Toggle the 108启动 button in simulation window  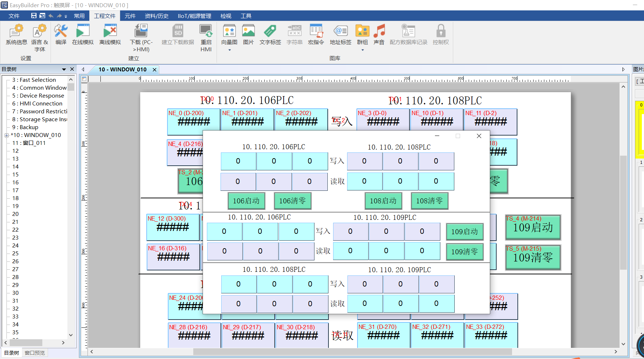[x=383, y=201]
